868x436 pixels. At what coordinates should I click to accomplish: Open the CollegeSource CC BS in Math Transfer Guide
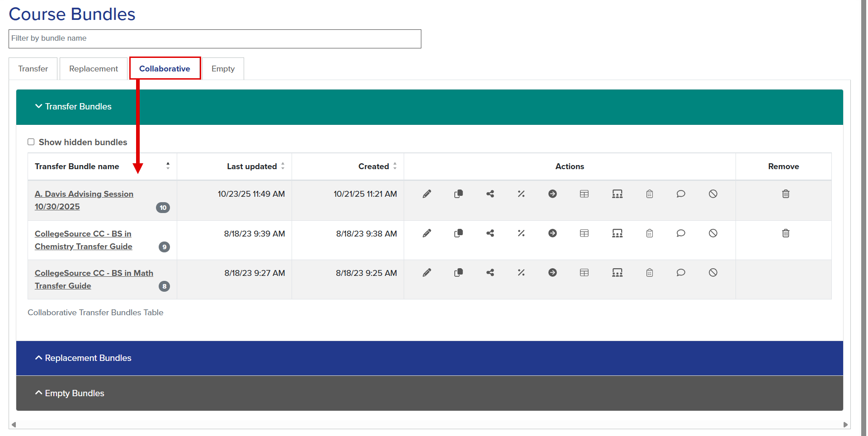click(x=94, y=279)
